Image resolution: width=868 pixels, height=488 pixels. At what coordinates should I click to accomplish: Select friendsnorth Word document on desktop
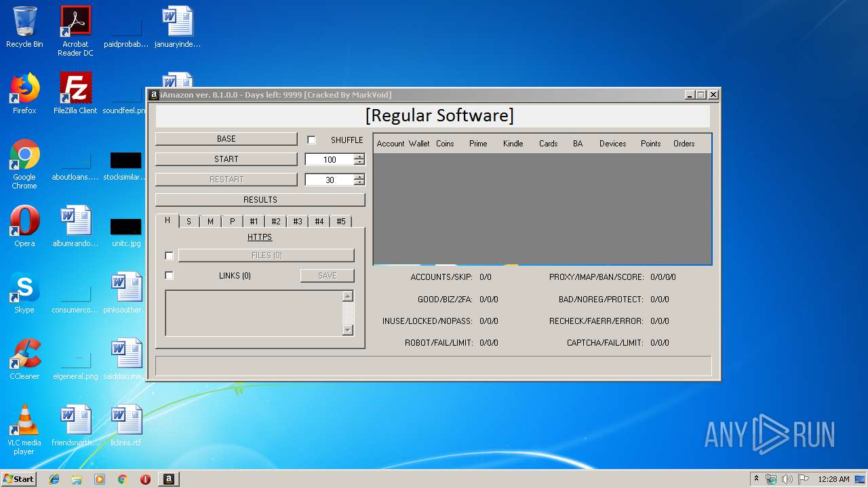point(75,426)
